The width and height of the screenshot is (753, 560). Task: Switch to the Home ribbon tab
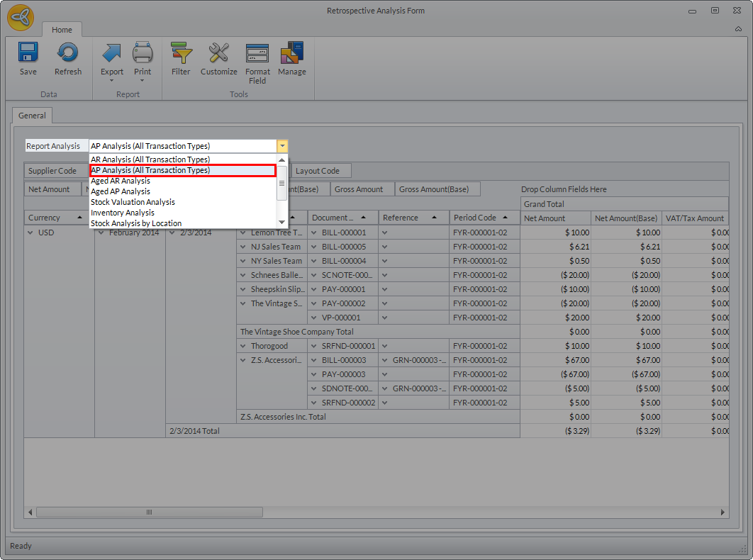pyautogui.click(x=62, y=30)
